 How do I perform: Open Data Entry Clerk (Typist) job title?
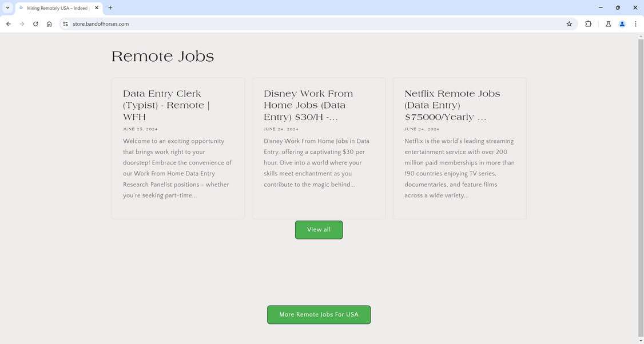[x=166, y=106]
